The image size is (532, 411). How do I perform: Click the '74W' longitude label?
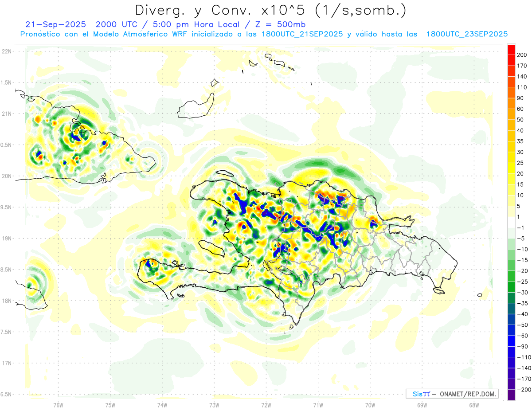pos(162,405)
